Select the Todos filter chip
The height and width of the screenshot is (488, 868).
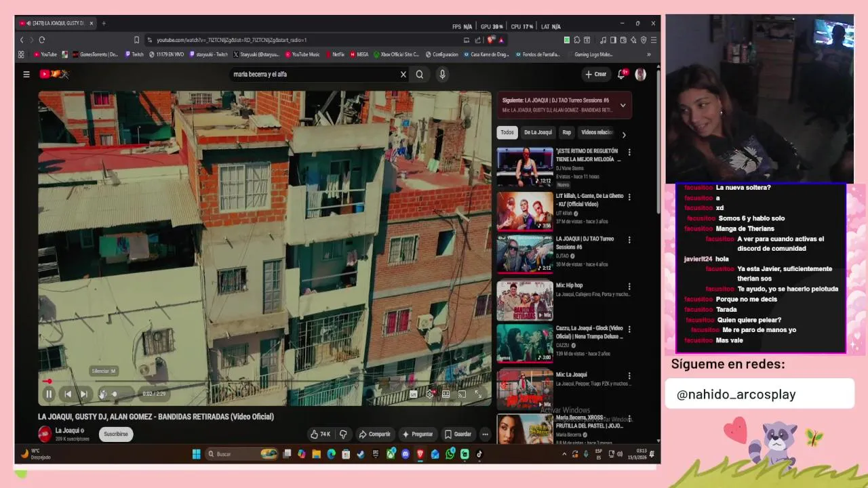click(507, 132)
